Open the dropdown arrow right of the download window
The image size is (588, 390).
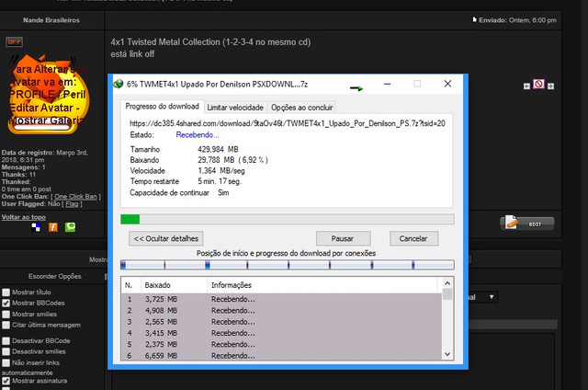[x=492, y=297]
